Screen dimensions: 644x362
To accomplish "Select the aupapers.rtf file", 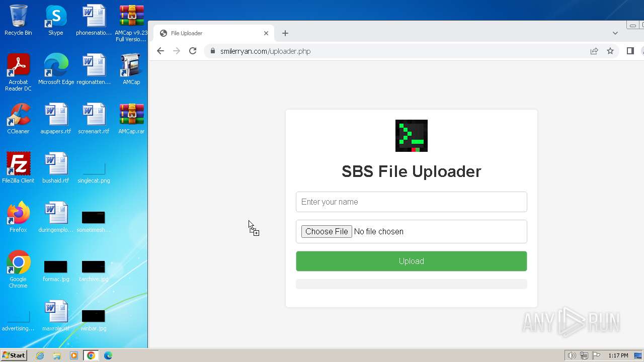I will click(55, 119).
